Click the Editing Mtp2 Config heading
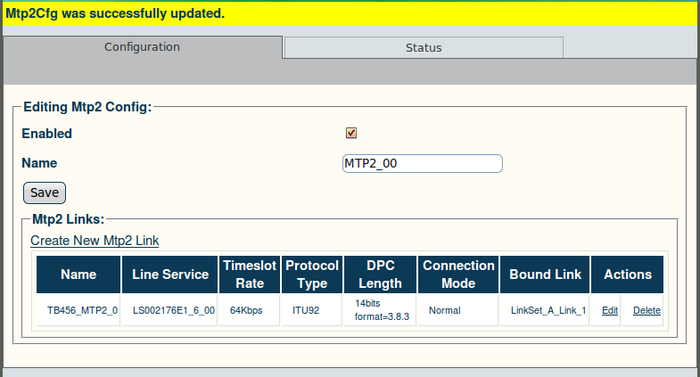 click(88, 107)
